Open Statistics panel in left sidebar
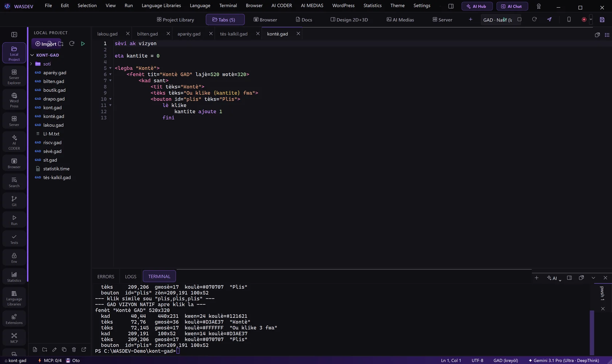 [x=14, y=277]
